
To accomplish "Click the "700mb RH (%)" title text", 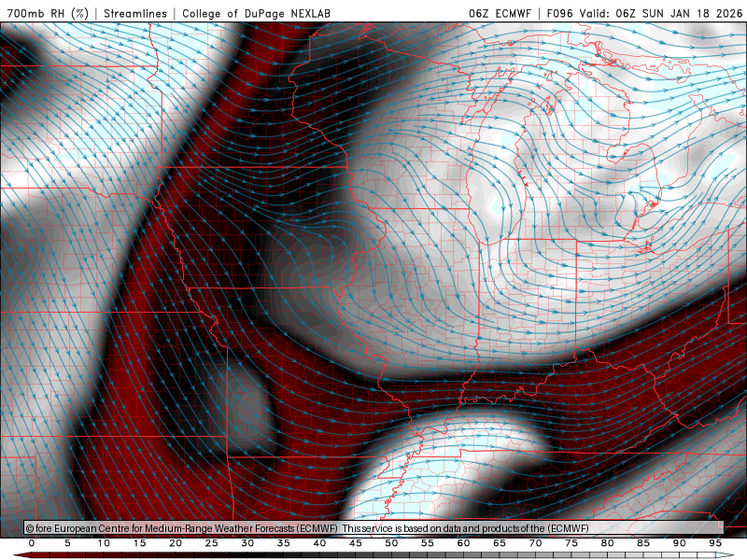I will [x=48, y=13].
